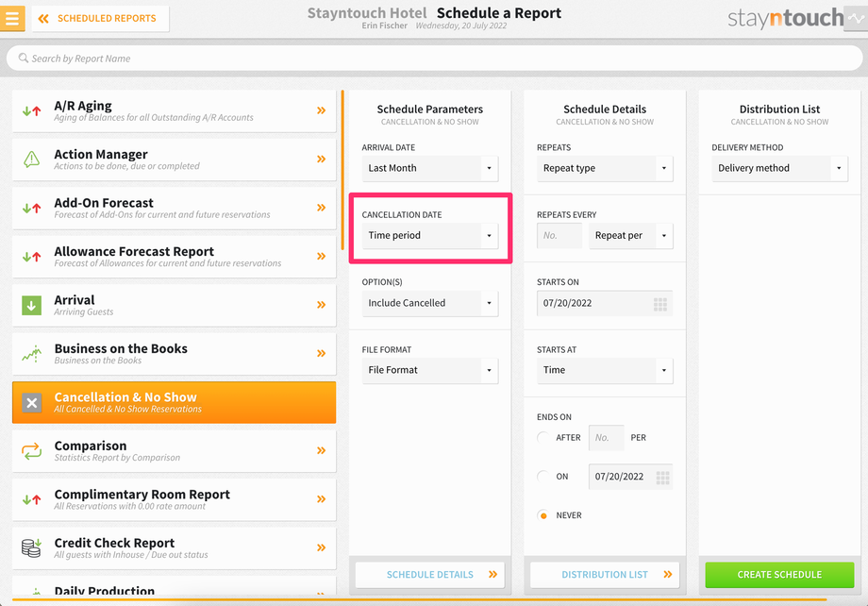The width and height of the screenshot is (868, 606).
Task: Click the Allowance Forecast arrows icon
Action: (31, 257)
